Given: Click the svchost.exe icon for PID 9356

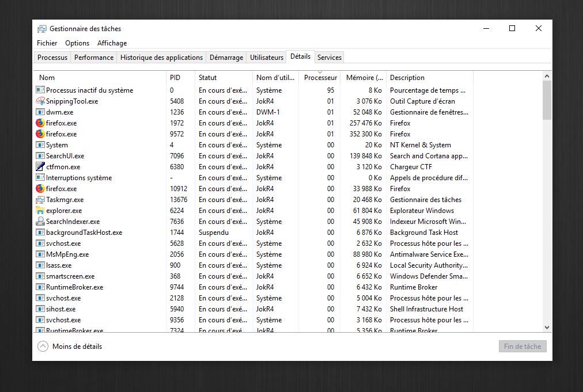Looking at the screenshot, I should tap(40, 320).
